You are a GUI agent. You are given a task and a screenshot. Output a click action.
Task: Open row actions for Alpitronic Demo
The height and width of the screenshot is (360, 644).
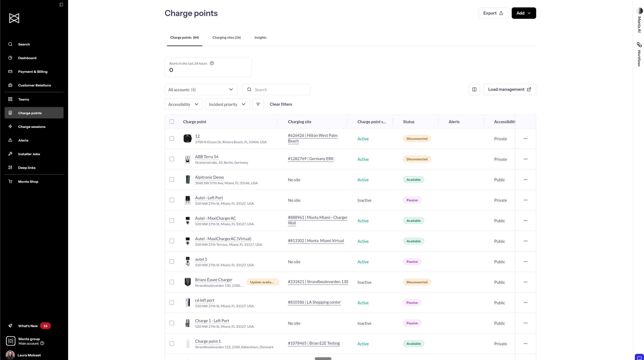coord(525,180)
